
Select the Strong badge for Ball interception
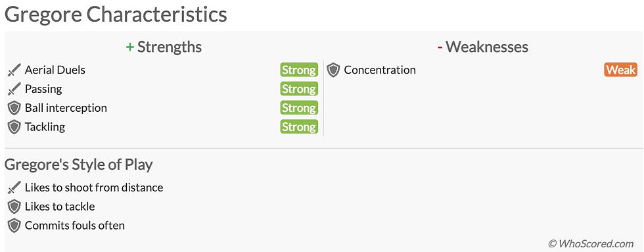tap(299, 108)
